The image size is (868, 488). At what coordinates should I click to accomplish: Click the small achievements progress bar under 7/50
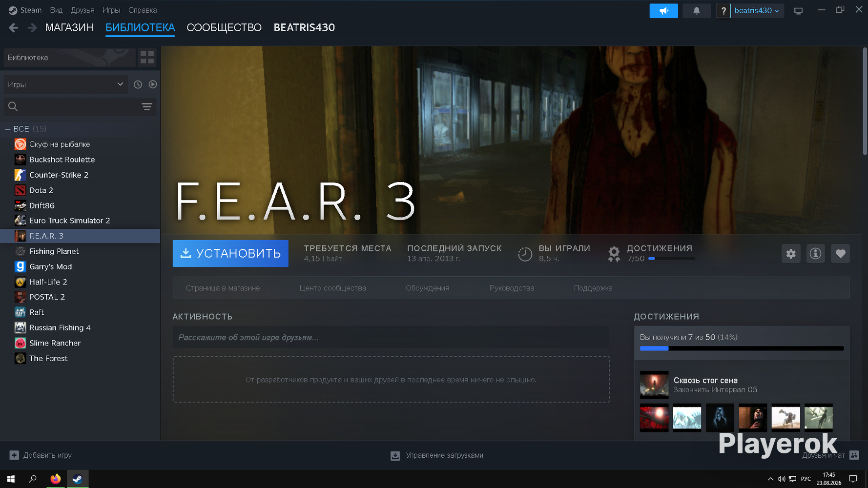tap(671, 259)
